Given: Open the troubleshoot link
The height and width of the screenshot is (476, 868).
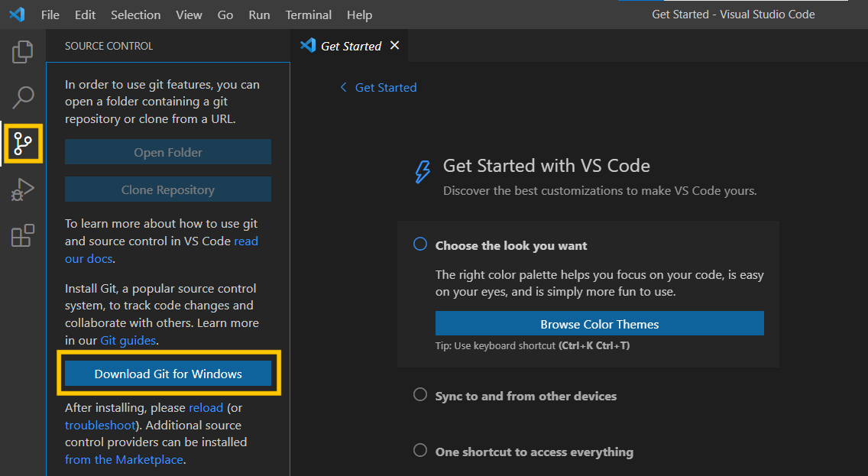Looking at the screenshot, I should point(100,425).
